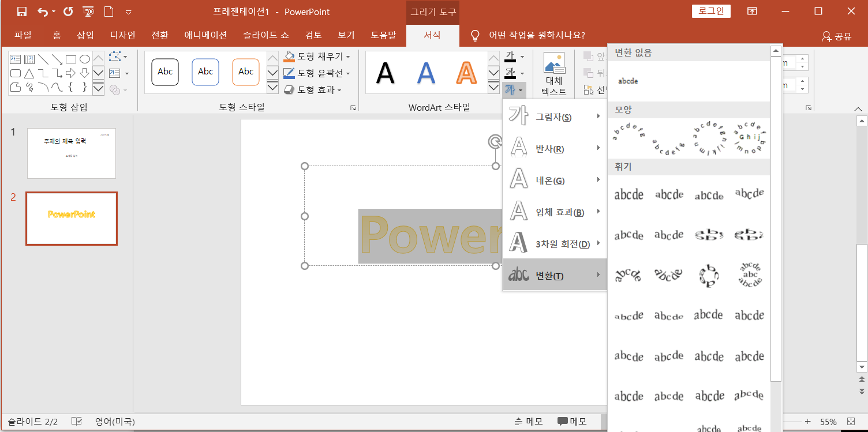The image size is (868, 432).
Task: Open the 파일 tab
Action: coord(23,35)
